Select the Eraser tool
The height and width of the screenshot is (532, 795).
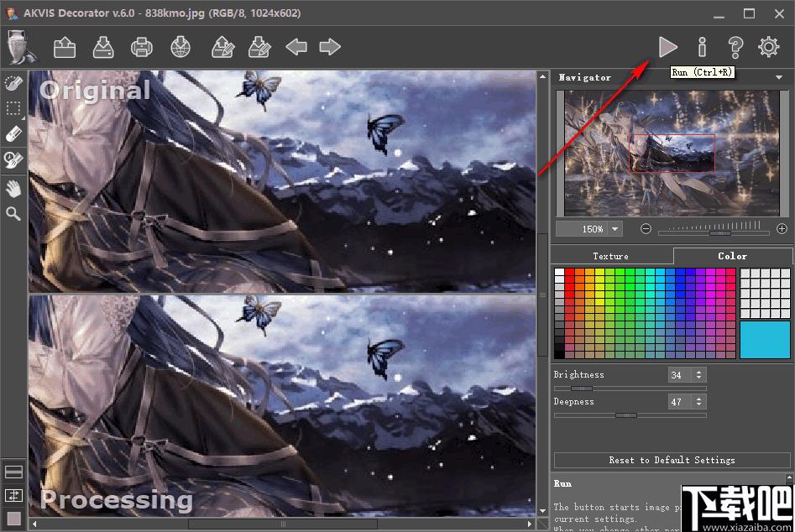pyautogui.click(x=13, y=134)
